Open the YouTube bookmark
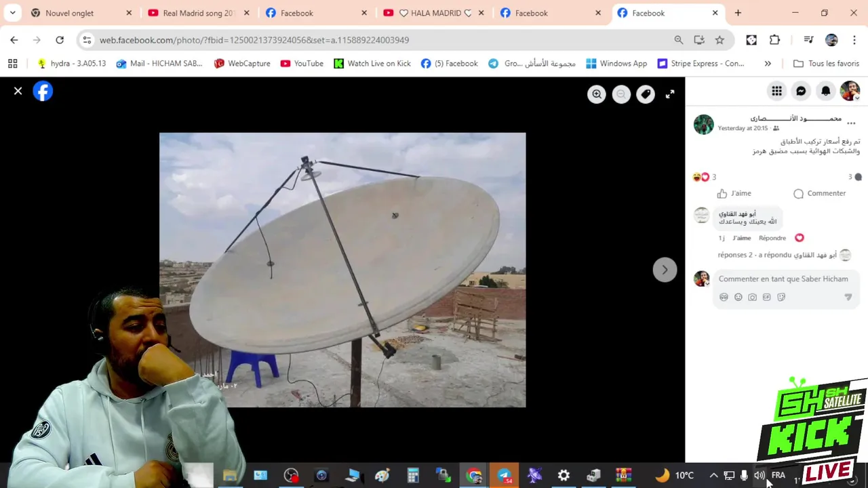868x488 pixels. (302, 64)
